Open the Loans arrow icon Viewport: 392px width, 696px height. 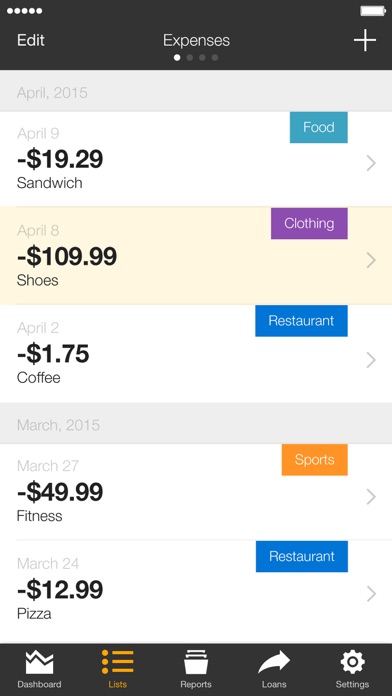(x=274, y=663)
